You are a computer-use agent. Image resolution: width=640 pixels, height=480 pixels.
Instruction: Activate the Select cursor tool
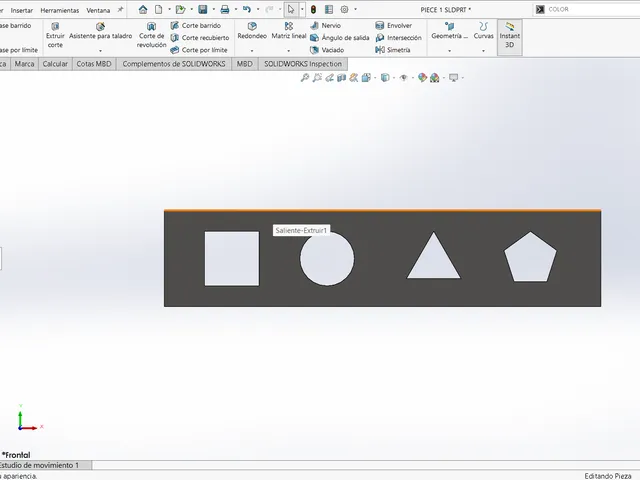tap(291, 9)
